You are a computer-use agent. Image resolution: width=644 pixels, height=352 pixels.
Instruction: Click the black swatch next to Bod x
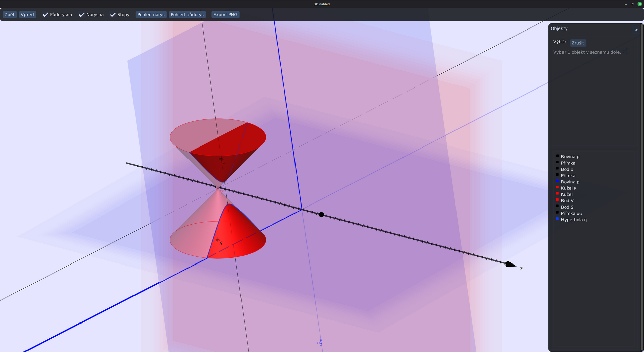point(557,168)
